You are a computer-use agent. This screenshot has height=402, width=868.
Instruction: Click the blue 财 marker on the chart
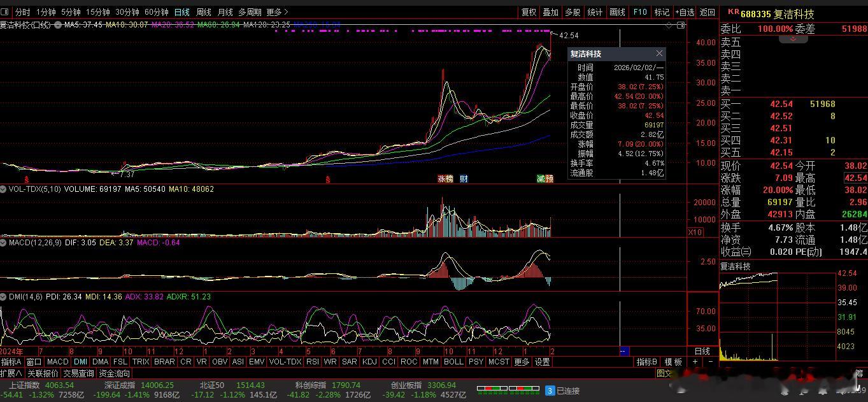point(464,179)
